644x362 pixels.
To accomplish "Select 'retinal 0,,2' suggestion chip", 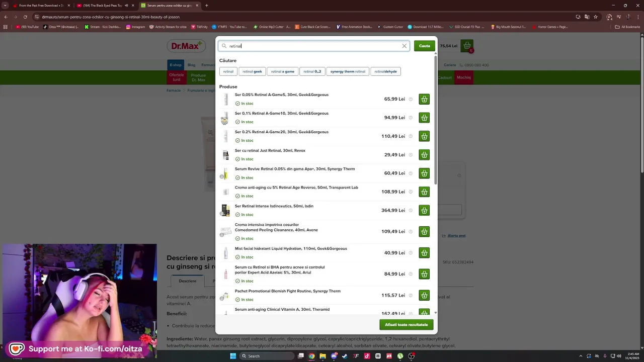I will click(x=312, y=71).
